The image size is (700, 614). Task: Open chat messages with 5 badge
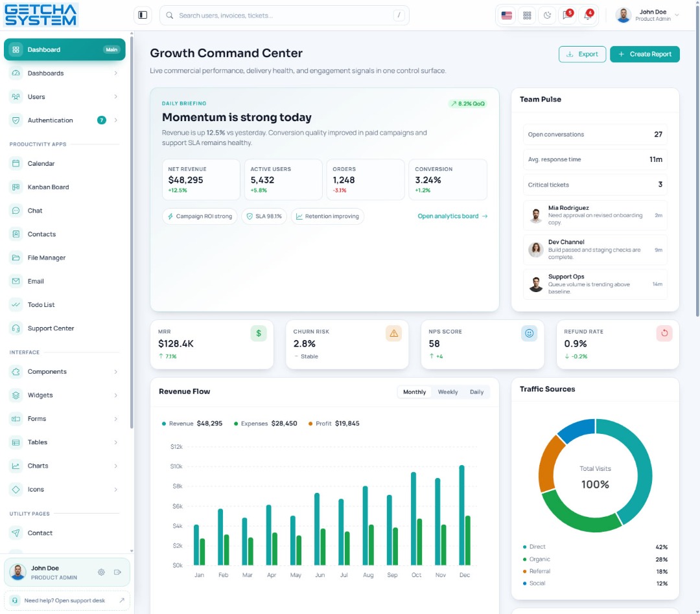(567, 16)
